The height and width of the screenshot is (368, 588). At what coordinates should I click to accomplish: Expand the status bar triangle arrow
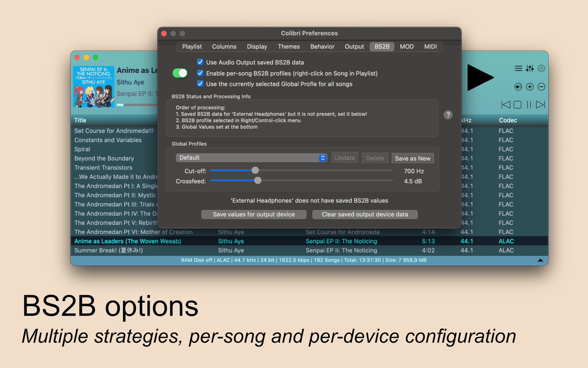pyautogui.click(x=540, y=260)
